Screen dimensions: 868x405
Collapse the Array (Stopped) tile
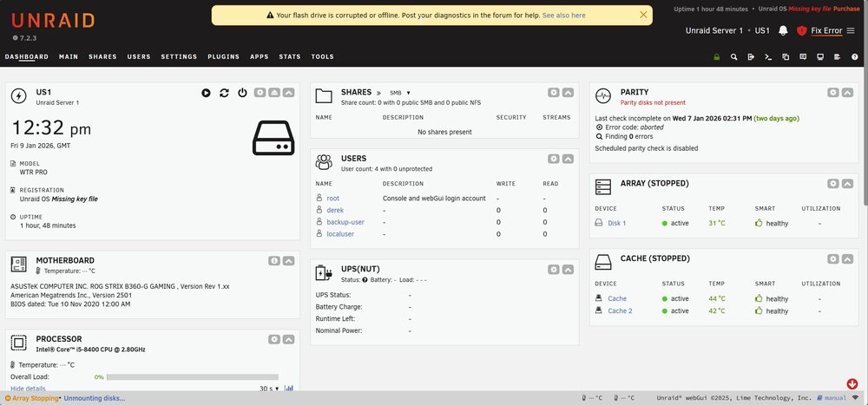click(x=847, y=183)
